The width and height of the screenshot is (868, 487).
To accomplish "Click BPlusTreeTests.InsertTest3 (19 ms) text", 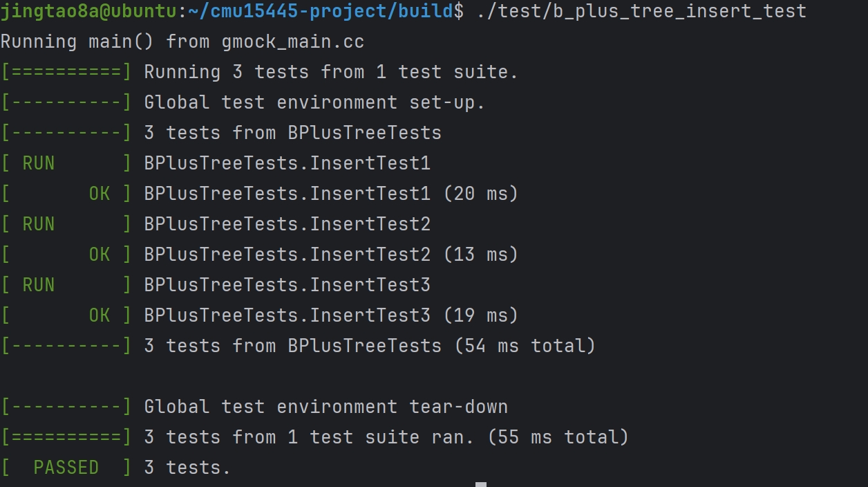I will [331, 315].
